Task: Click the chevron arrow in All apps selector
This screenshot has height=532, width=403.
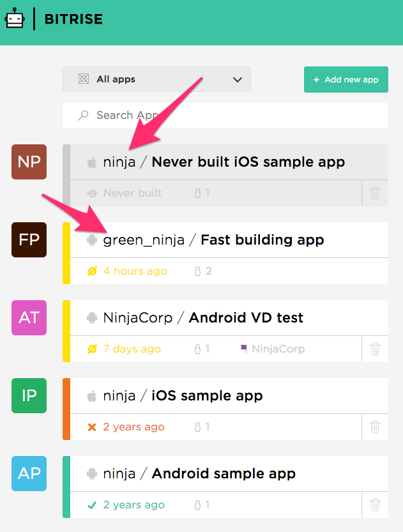Action: click(x=238, y=80)
